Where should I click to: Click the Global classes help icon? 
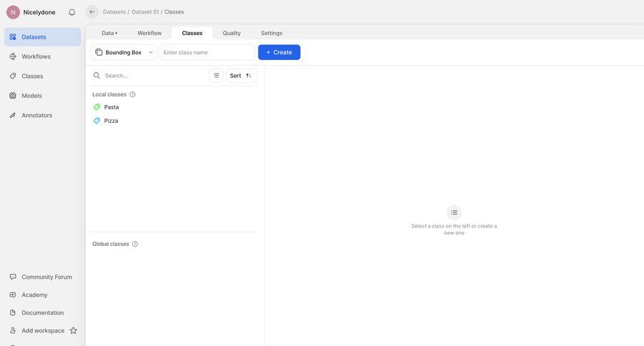[135, 244]
